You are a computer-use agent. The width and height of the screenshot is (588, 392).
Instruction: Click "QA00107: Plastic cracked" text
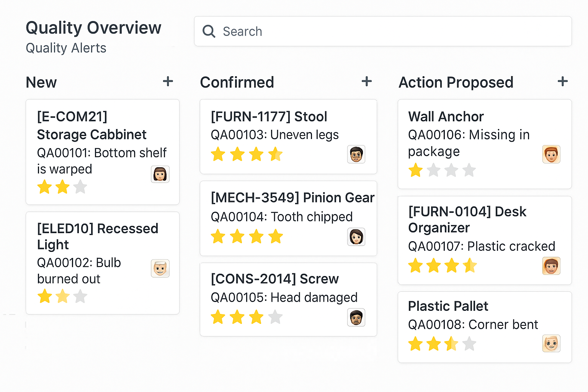482,246
